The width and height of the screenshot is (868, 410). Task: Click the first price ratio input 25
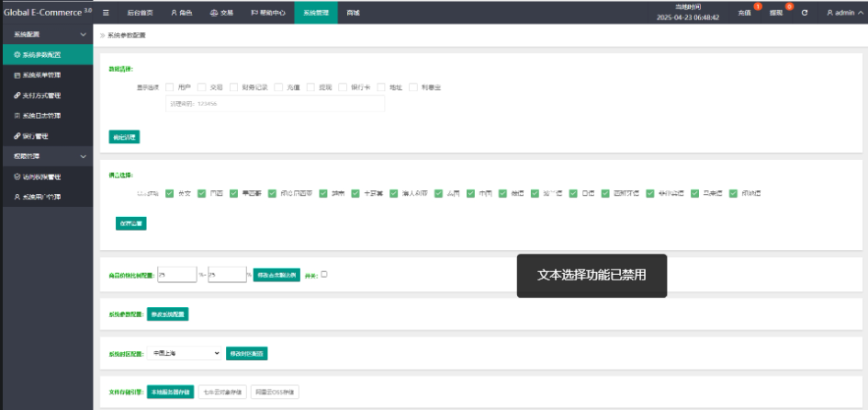pyautogui.click(x=177, y=275)
